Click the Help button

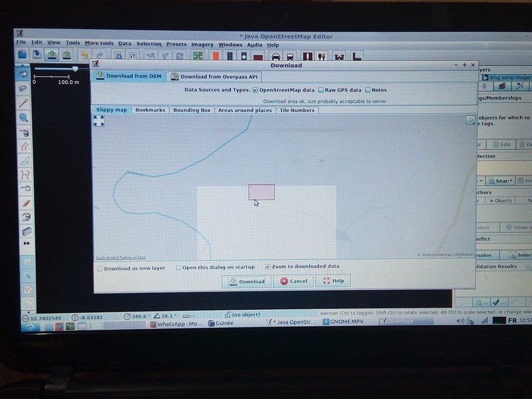tap(333, 281)
